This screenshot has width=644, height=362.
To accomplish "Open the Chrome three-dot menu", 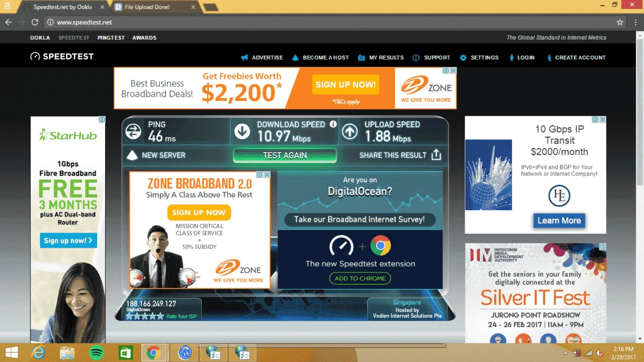I will pyautogui.click(x=636, y=23).
